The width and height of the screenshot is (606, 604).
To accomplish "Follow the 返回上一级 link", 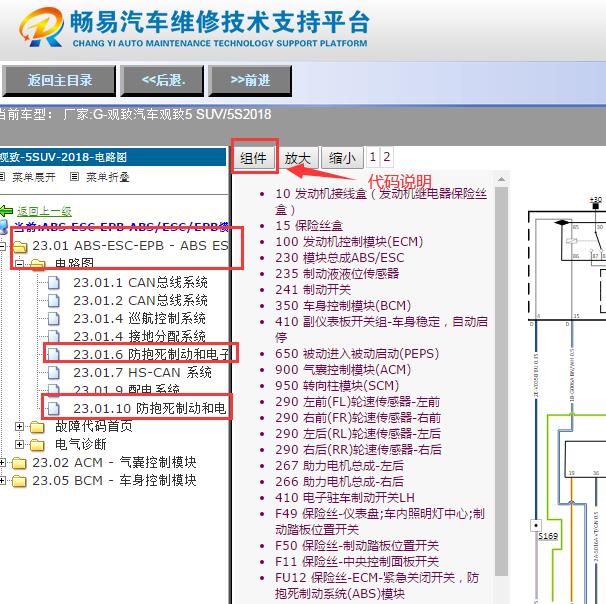I will (44, 211).
